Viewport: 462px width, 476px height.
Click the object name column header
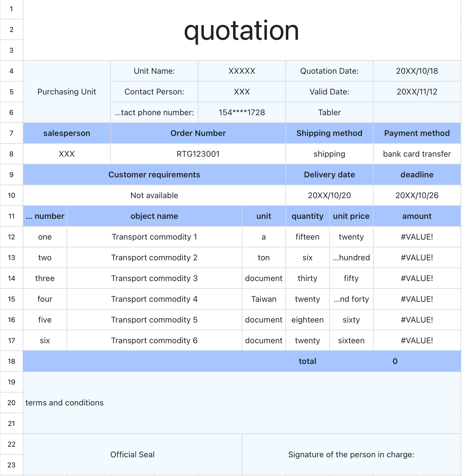click(x=154, y=216)
